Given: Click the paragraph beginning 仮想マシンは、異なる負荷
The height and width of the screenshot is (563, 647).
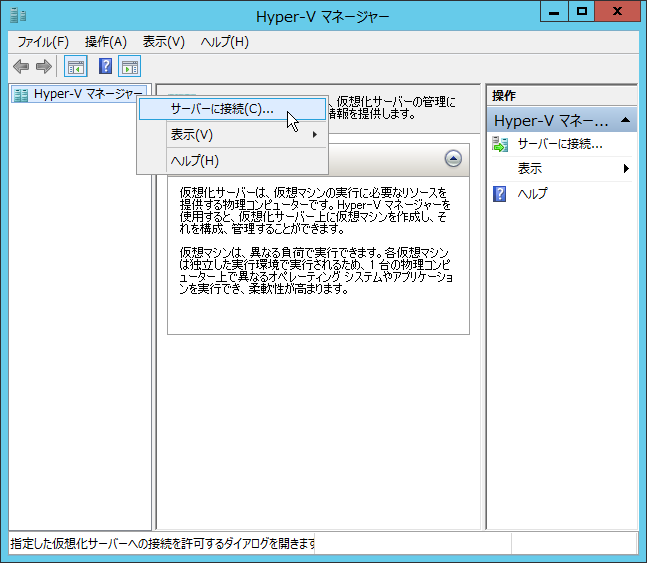Looking at the screenshot, I should [316, 270].
